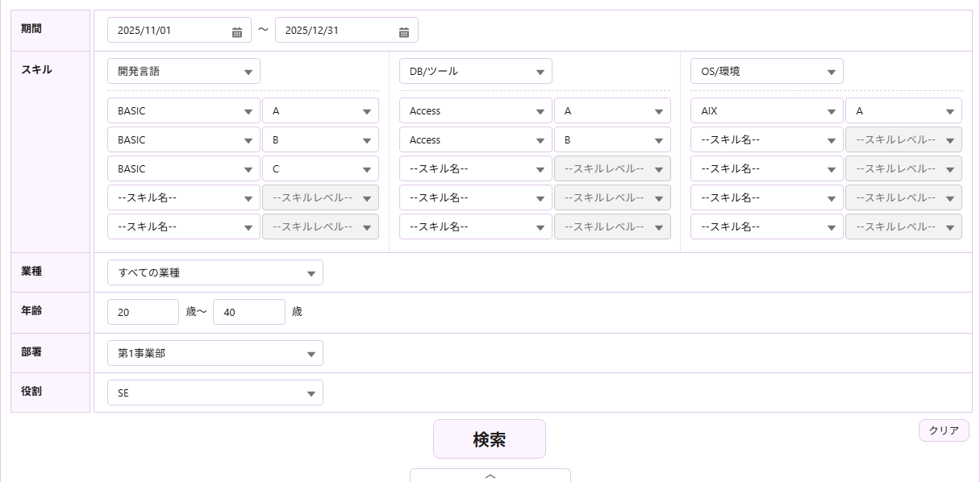Viewport: 980px width, 482px height.
Task: Open the second Access skill level B dropdown
Action: pyautogui.click(x=611, y=139)
